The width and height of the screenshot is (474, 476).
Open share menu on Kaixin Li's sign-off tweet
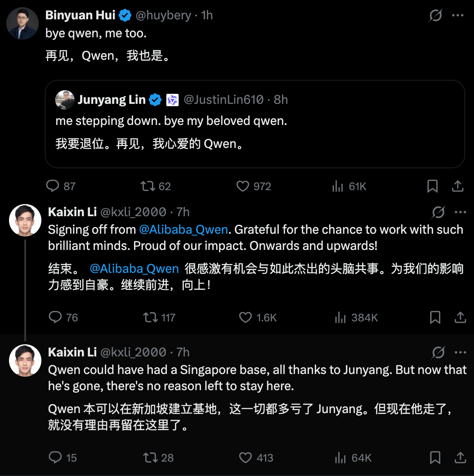click(x=460, y=317)
